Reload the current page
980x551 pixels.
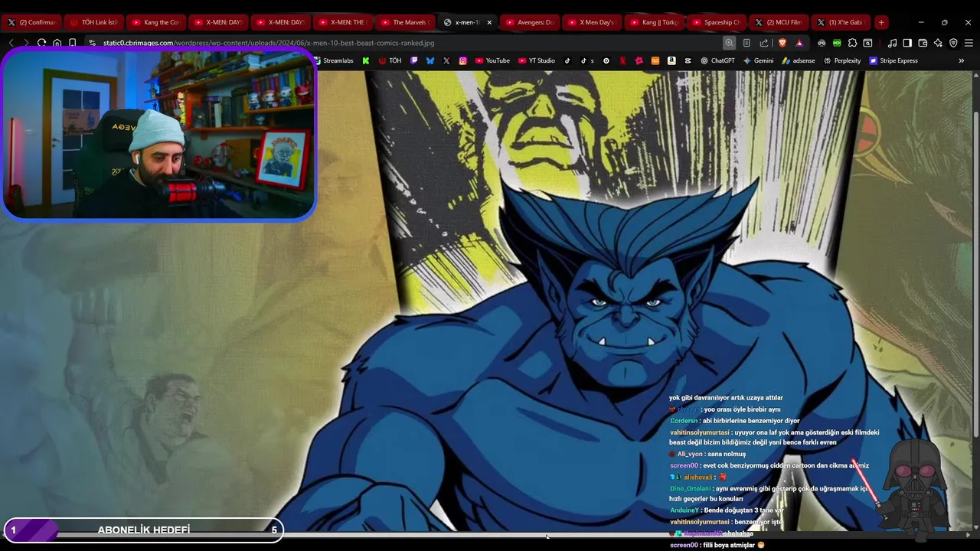pyautogui.click(x=41, y=43)
